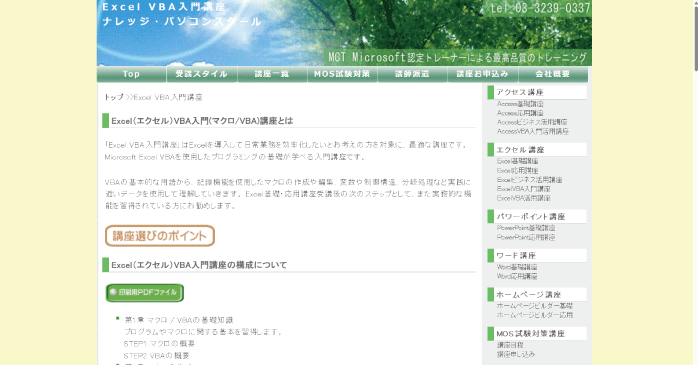The height and width of the screenshot is (365, 698).
Task: Click the 第1章 マクロ / VBAの基礎知識 item
Action: pos(179,320)
